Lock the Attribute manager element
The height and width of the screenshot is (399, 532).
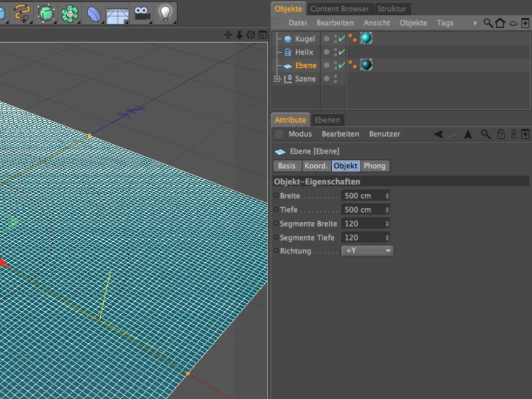pos(501,134)
